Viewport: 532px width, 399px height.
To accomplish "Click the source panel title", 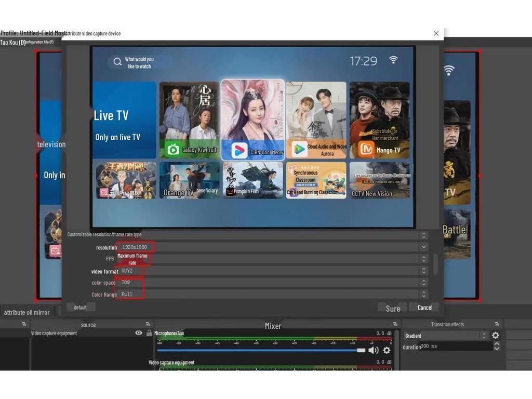I will click(88, 325).
